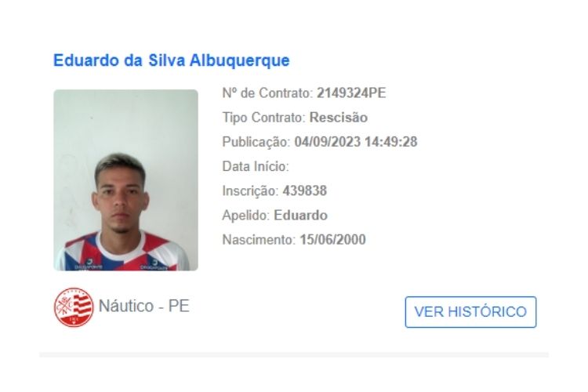Click contract number value 2149324PE
This screenshot has width=588, height=392.
(351, 93)
